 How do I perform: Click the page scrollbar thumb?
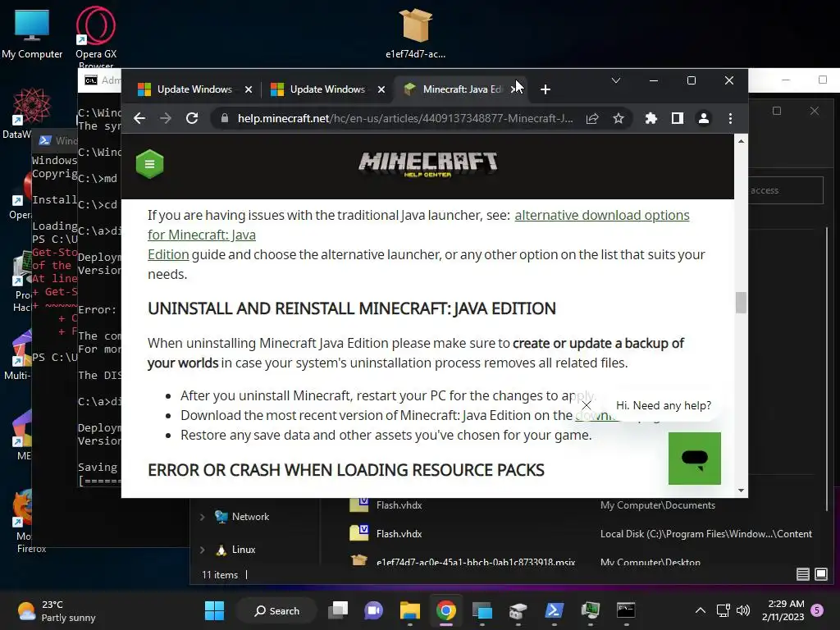pyautogui.click(x=741, y=303)
